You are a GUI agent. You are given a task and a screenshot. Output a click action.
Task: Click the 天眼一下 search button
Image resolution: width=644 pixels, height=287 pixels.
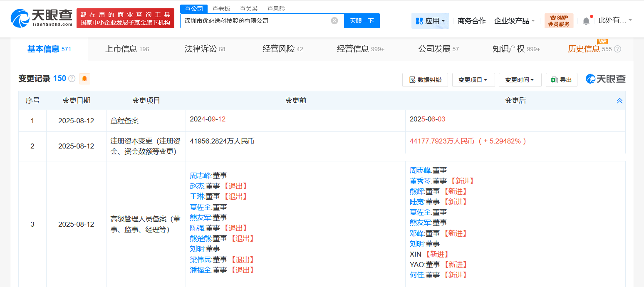[x=362, y=20]
